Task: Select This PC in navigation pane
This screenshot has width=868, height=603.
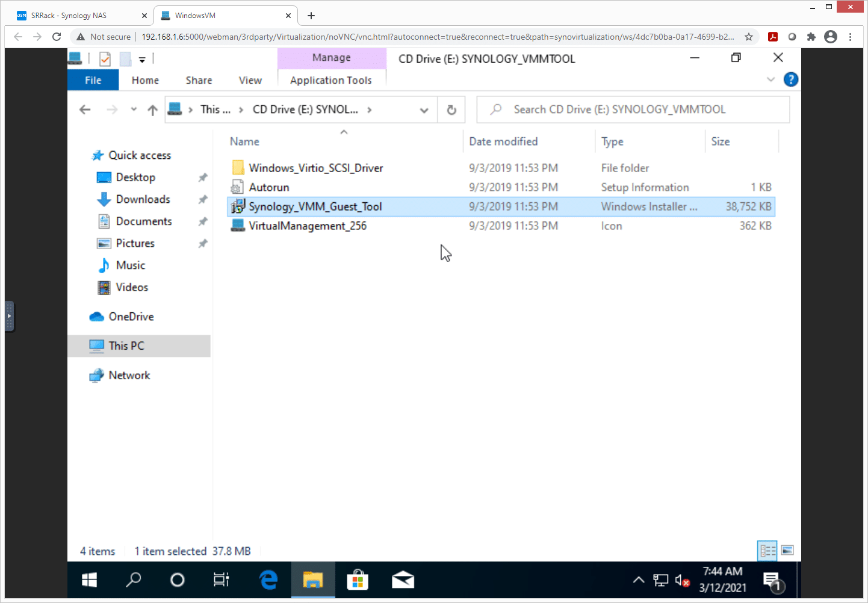Action: [139, 346]
